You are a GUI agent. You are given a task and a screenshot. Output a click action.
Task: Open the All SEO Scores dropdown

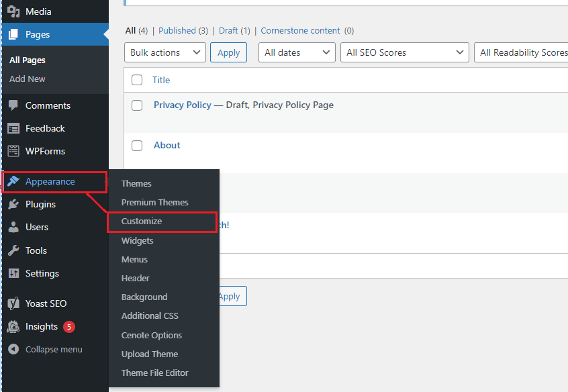(405, 52)
